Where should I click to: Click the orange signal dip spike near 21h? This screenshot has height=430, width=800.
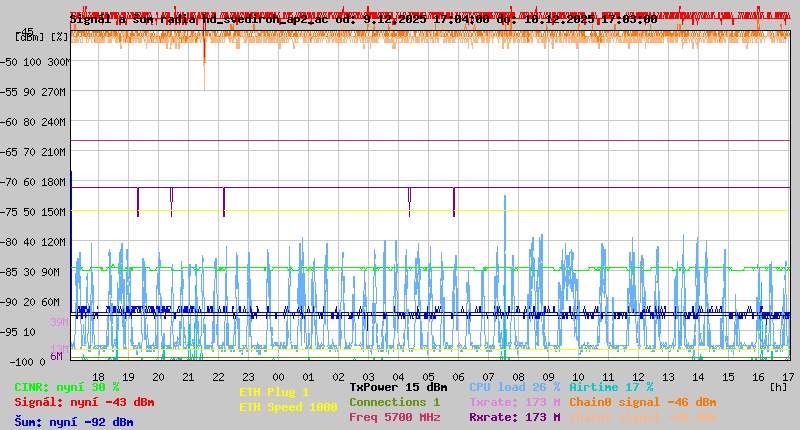coord(204,70)
